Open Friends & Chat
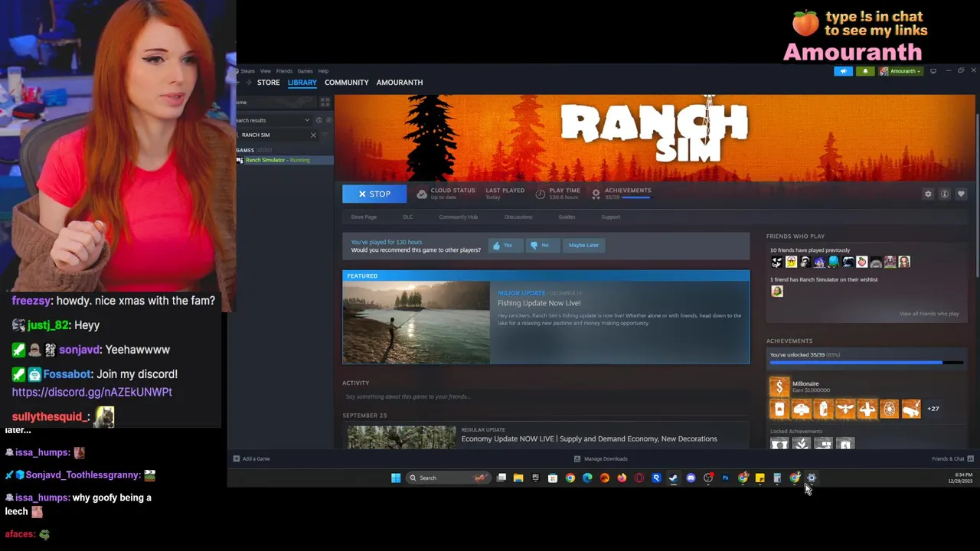 click(952, 458)
